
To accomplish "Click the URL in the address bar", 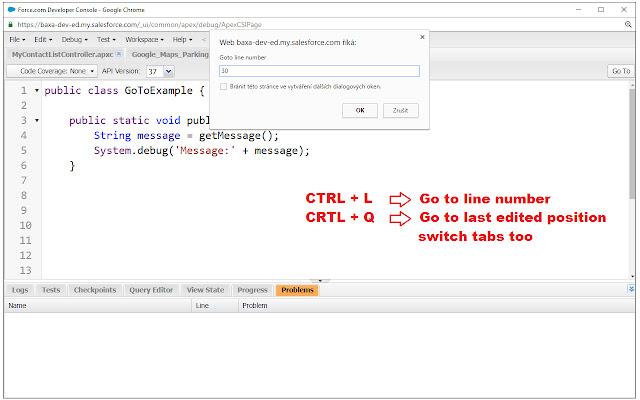I will click(139, 24).
